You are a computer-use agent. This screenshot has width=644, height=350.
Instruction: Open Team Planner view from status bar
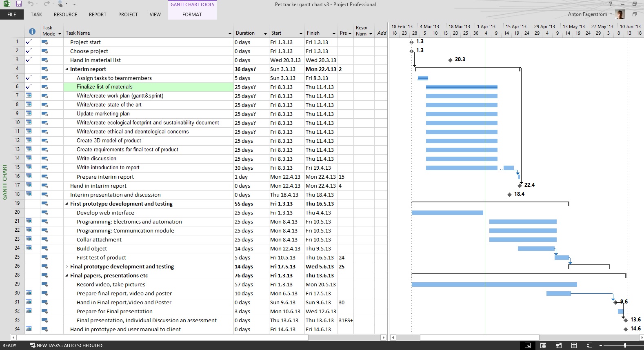(x=558, y=346)
